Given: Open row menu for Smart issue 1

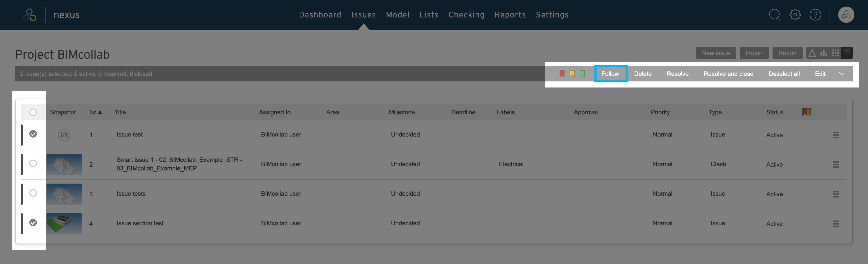Looking at the screenshot, I should coord(836,165).
